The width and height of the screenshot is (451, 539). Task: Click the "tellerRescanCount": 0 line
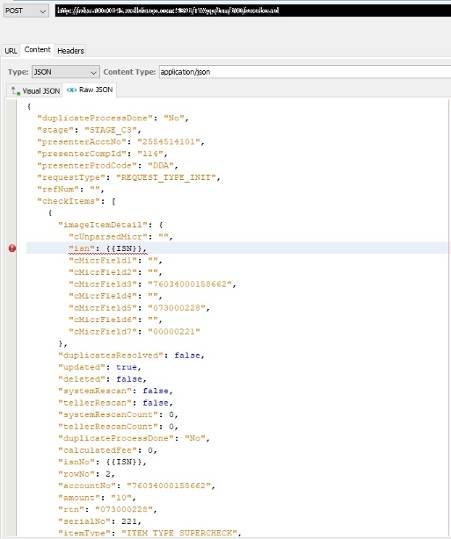[118, 426]
